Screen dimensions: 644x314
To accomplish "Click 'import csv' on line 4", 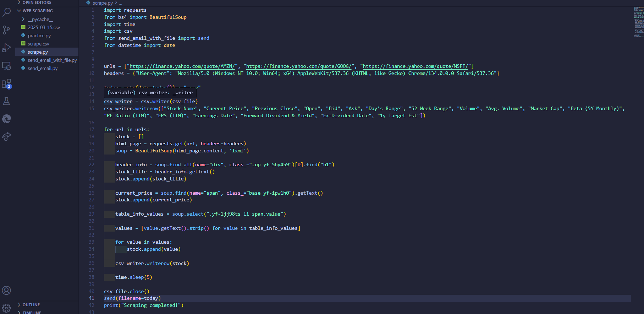I will [x=118, y=31].
